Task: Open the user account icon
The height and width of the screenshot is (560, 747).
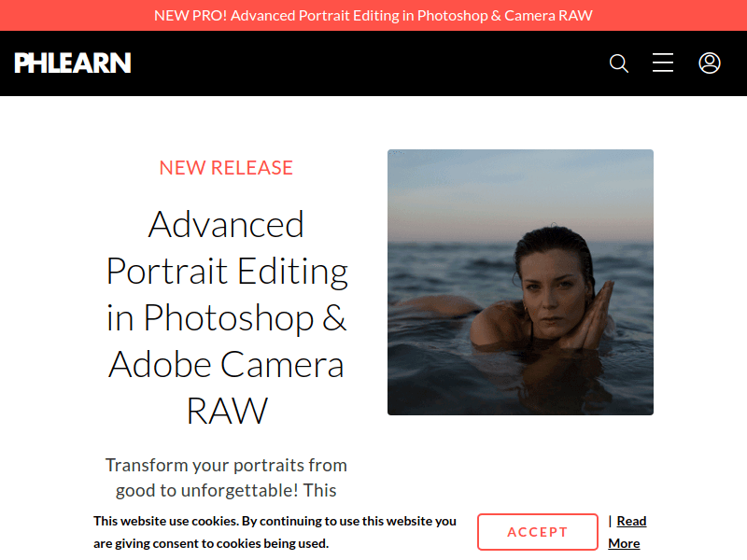Action: pos(710,63)
